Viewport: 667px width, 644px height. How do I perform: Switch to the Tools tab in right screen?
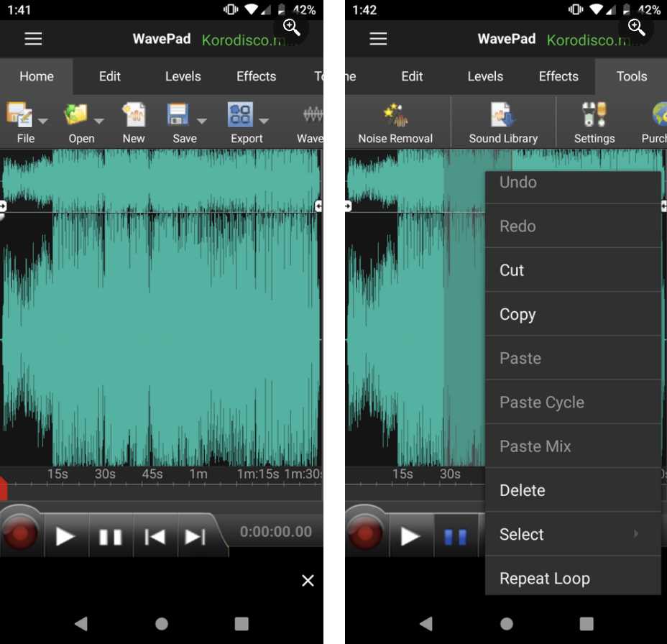coord(632,76)
